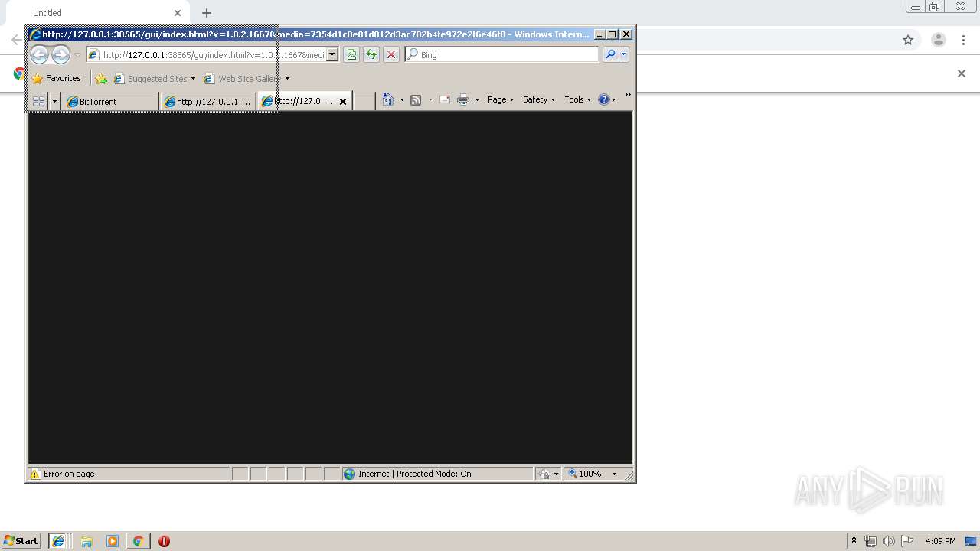Close the Untitled Chrome tab
This screenshot has width=980, height=551.
coord(178,13)
